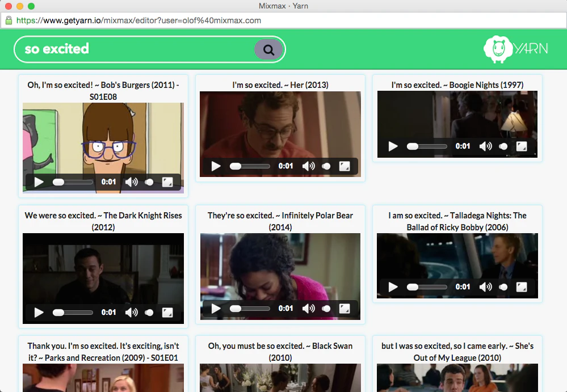
Task: Select the Parks and Recreation video thumbnail
Action: (103, 378)
